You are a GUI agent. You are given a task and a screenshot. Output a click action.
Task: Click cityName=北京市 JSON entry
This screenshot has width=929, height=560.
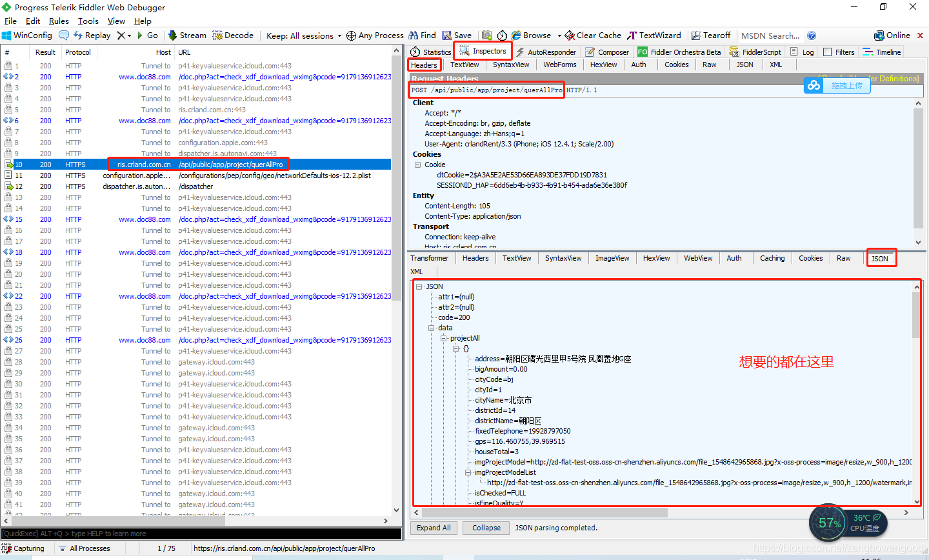pos(503,400)
